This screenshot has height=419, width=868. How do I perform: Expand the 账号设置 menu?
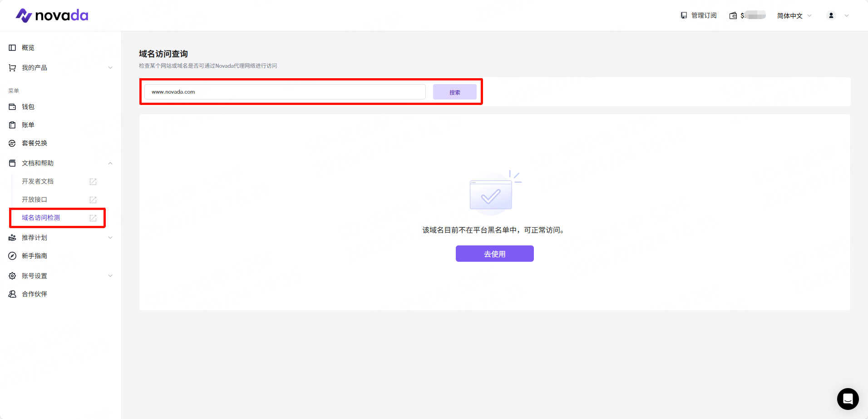coord(110,276)
